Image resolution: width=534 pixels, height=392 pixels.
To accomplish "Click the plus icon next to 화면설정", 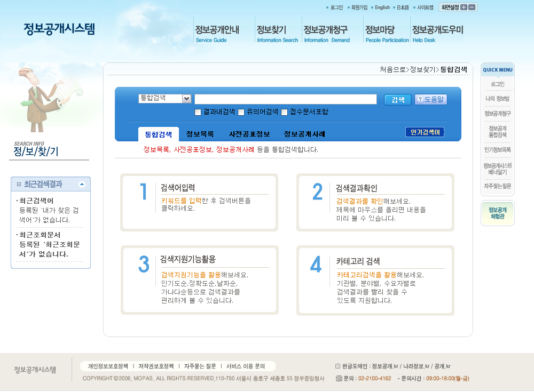I will pos(464,7).
